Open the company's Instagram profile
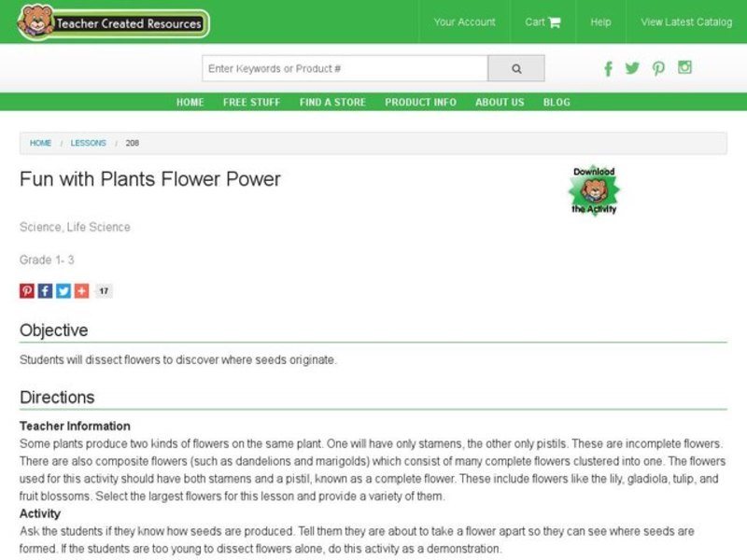 pyautogui.click(x=684, y=69)
